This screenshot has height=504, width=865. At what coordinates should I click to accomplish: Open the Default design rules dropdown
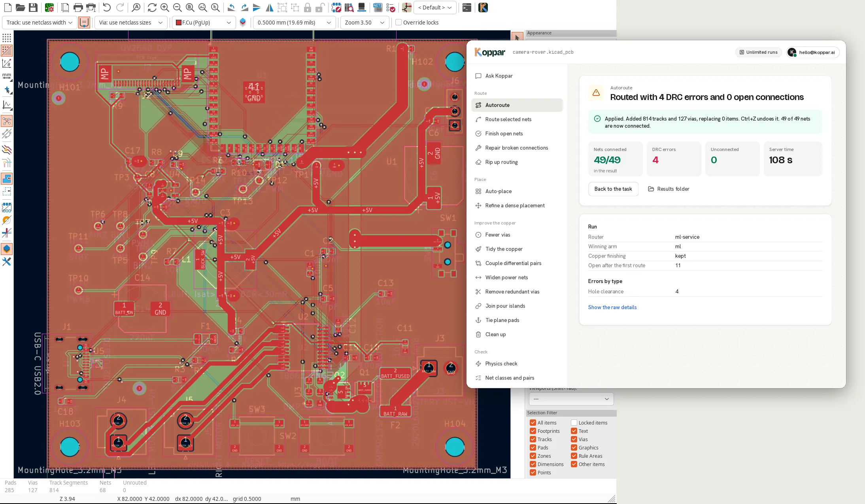click(435, 8)
